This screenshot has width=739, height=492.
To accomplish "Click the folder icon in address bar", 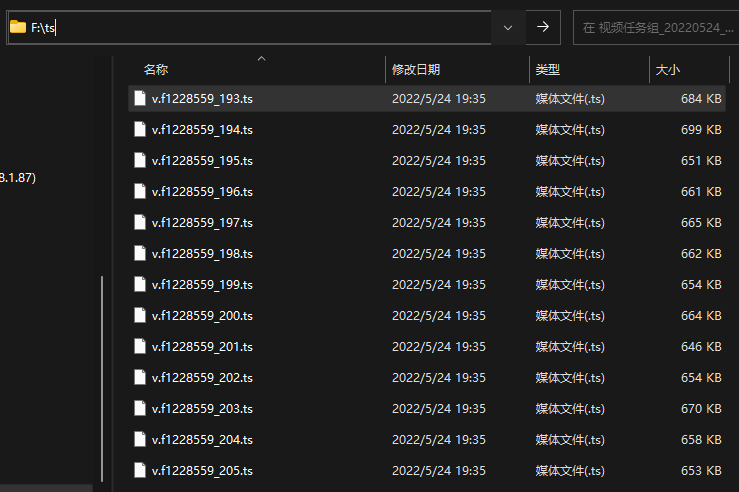I will (18, 27).
